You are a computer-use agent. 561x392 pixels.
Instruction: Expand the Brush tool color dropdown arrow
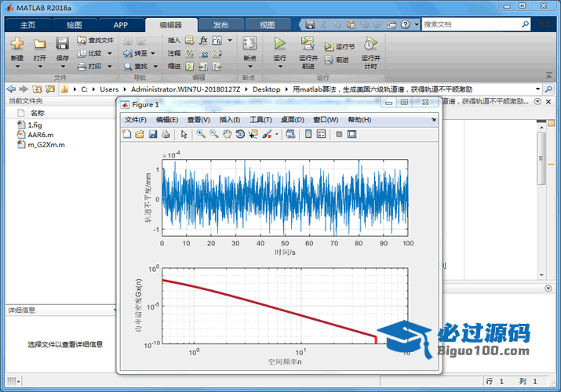coord(276,135)
